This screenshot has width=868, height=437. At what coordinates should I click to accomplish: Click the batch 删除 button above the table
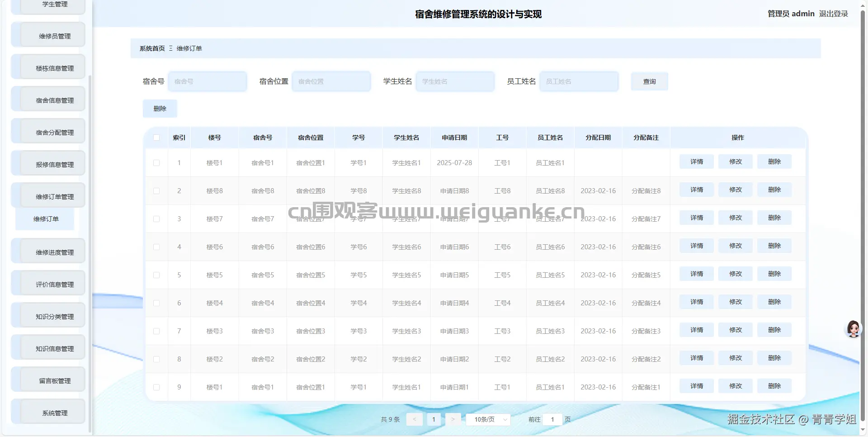tap(160, 109)
